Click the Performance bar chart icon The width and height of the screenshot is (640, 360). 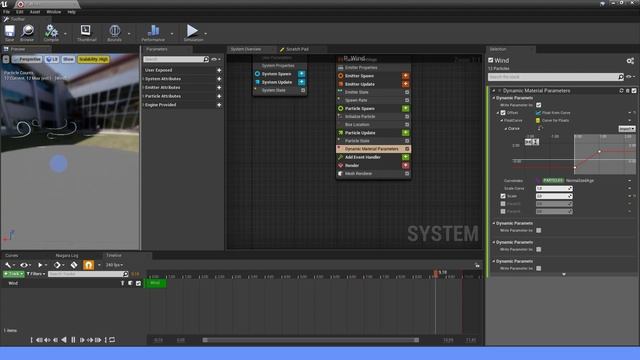pos(153,31)
